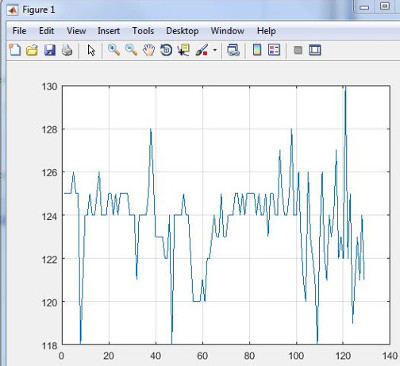Open the Help menu
The width and height of the screenshot is (400, 366).
[x=266, y=31]
